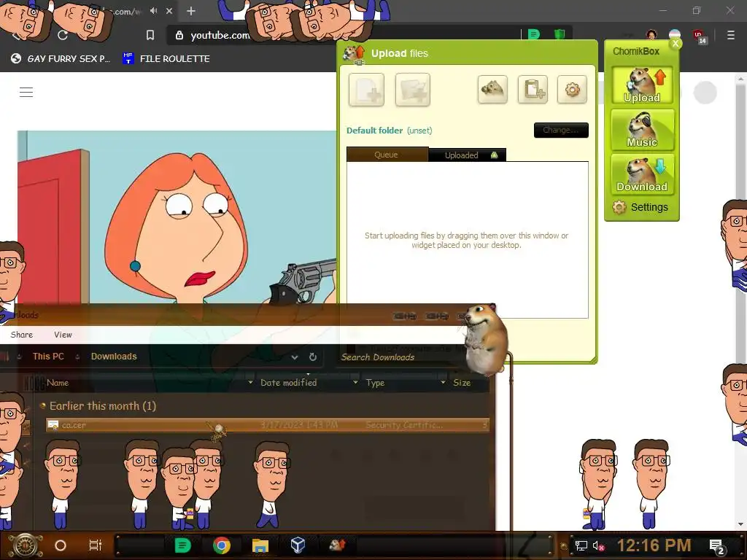Sort by Date modified column header

point(289,382)
